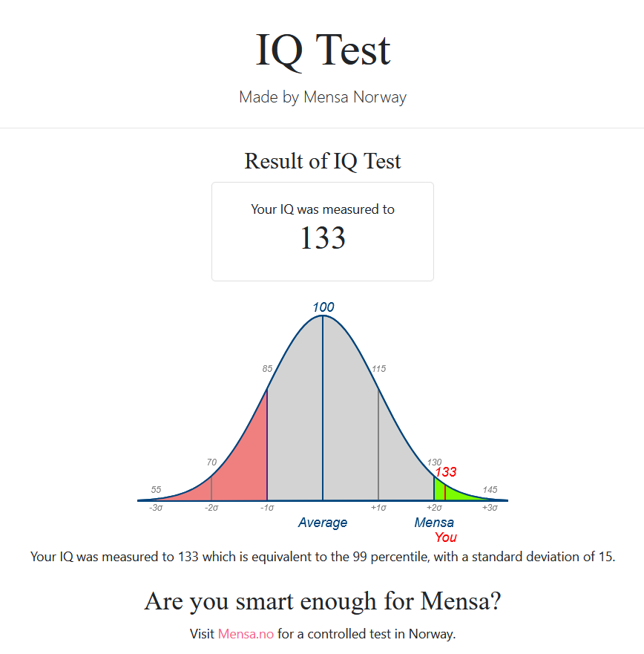Click the IQ Test main heading
This screenshot has width=644, height=654.
323,51
